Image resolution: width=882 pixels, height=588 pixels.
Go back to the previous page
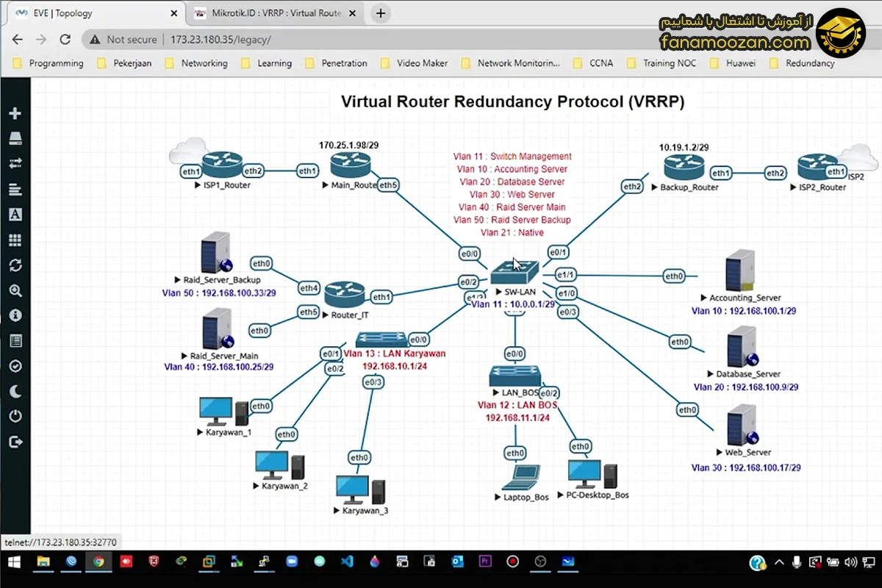[x=17, y=40]
